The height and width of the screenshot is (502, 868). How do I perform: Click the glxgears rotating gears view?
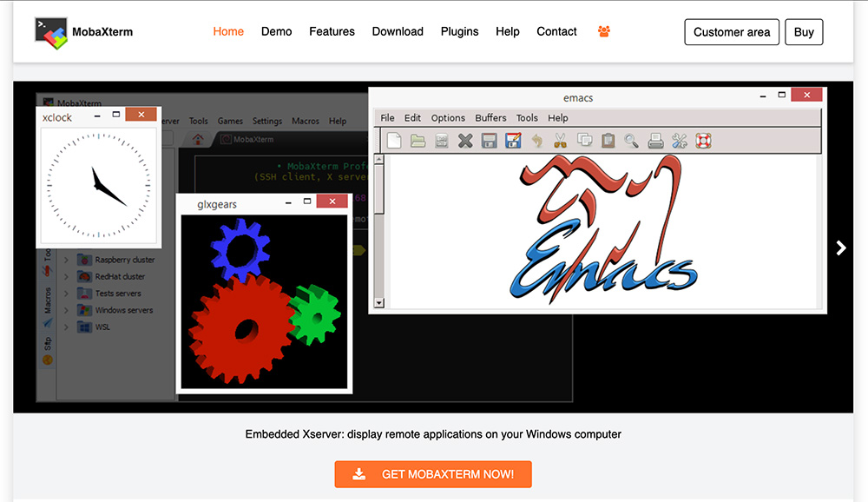264,301
